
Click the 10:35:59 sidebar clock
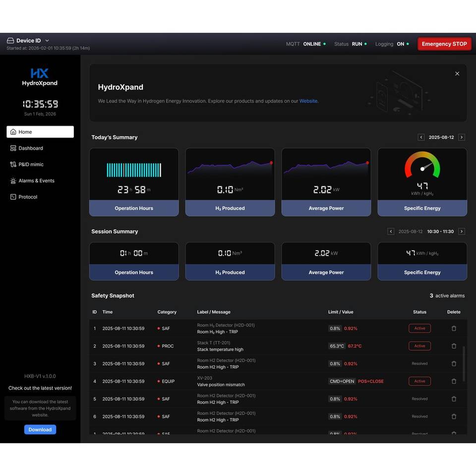pyautogui.click(x=40, y=104)
